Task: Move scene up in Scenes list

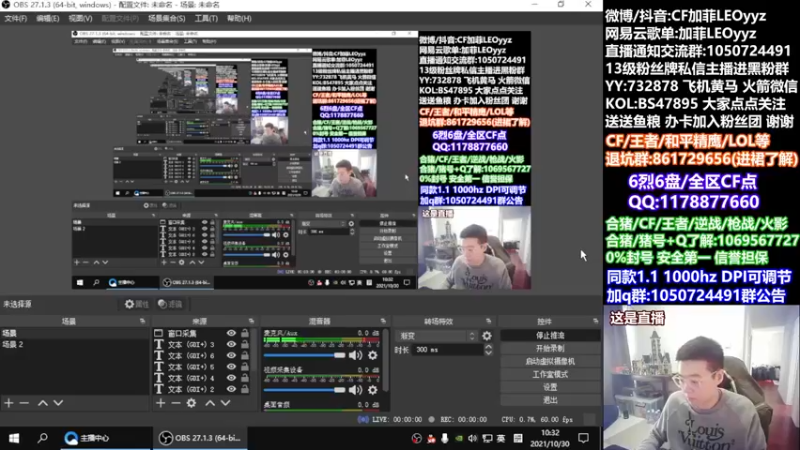Action: (x=43, y=403)
